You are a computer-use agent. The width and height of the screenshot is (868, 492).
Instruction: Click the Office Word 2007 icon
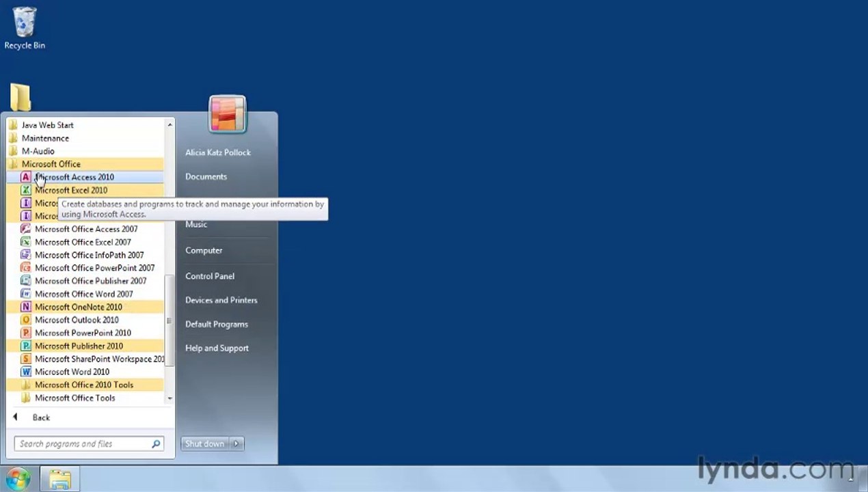[26, 294]
